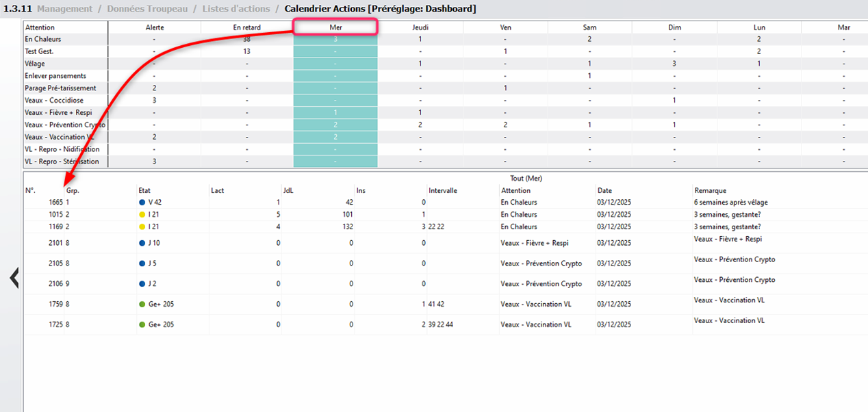Sort the list by the Etat column
The width and height of the screenshot is (868, 412).
[x=144, y=190]
